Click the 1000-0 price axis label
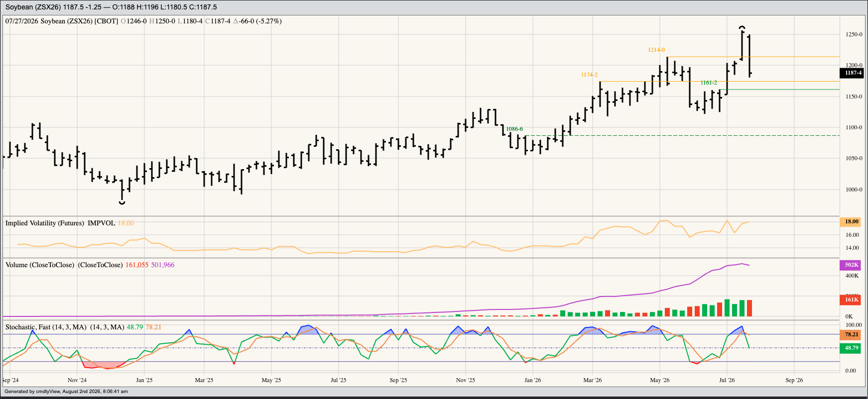 pyautogui.click(x=854, y=190)
